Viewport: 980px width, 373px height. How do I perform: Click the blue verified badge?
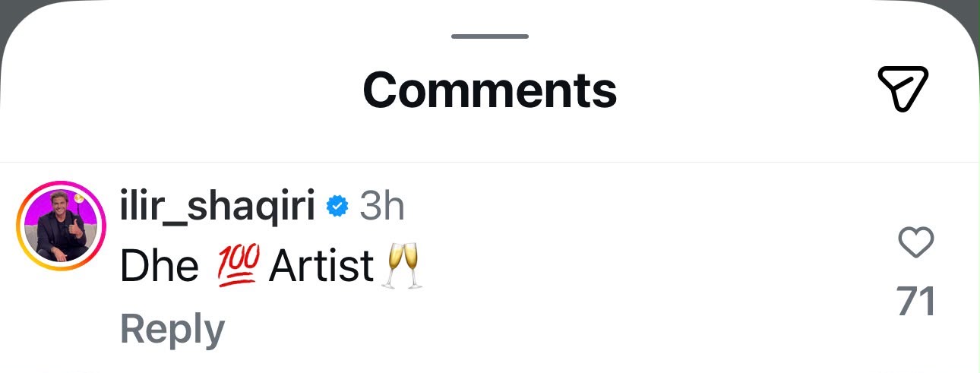pos(337,206)
